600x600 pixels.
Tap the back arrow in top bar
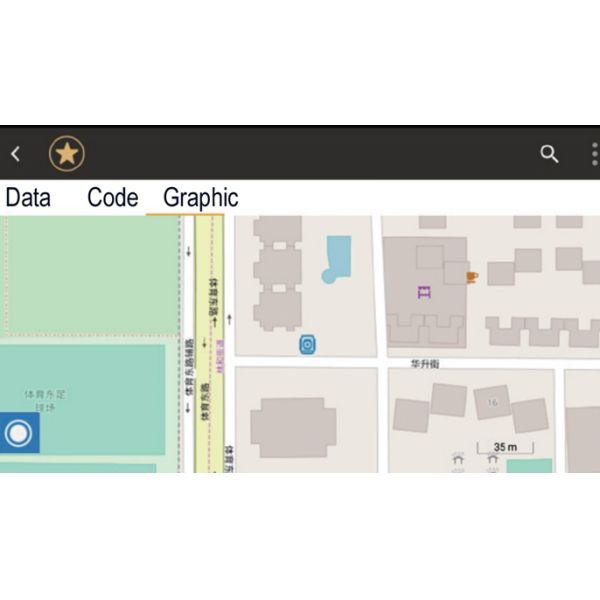point(15,154)
